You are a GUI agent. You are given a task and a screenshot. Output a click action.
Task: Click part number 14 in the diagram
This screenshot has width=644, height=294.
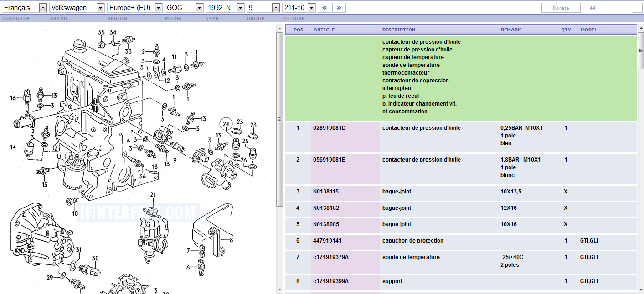pos(13,147)
